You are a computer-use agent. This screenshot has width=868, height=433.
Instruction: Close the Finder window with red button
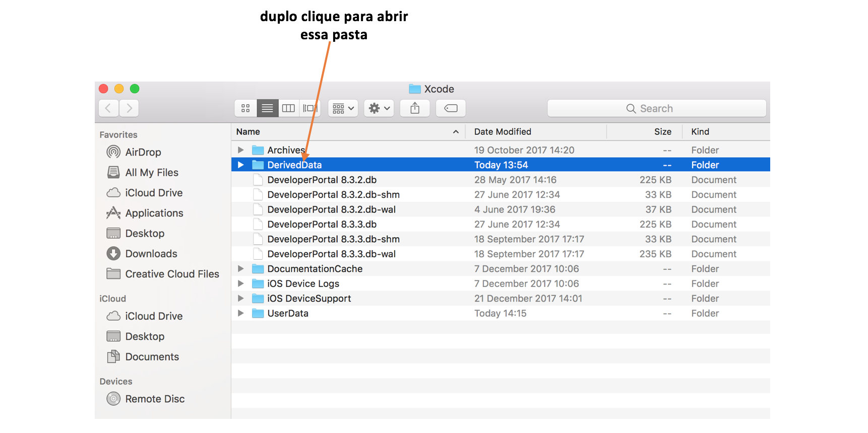[x=104, y=89]
